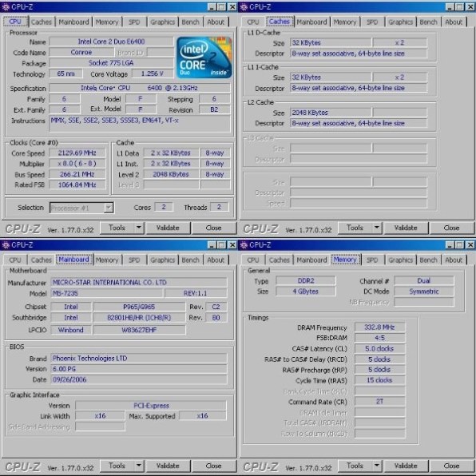Viewport: 476px width, 476px height.
Task: Click Validate button in the Mainboard tab window
Action: coord(168,466)
